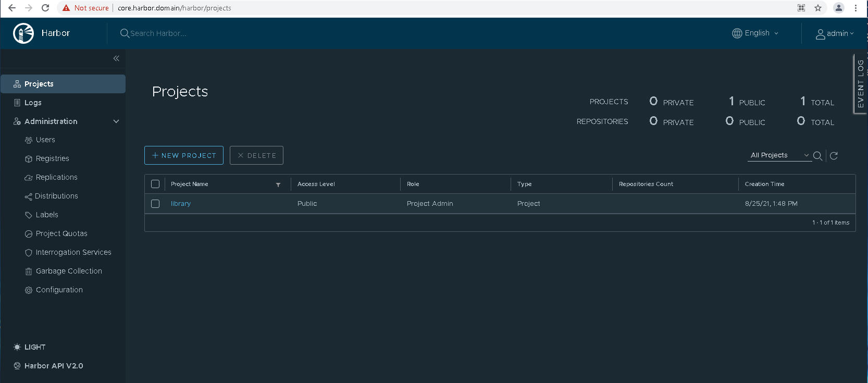This screenshot has width=868, height=383.
Task: Click the Harbor API icon
Action: [x=17, y=366]
